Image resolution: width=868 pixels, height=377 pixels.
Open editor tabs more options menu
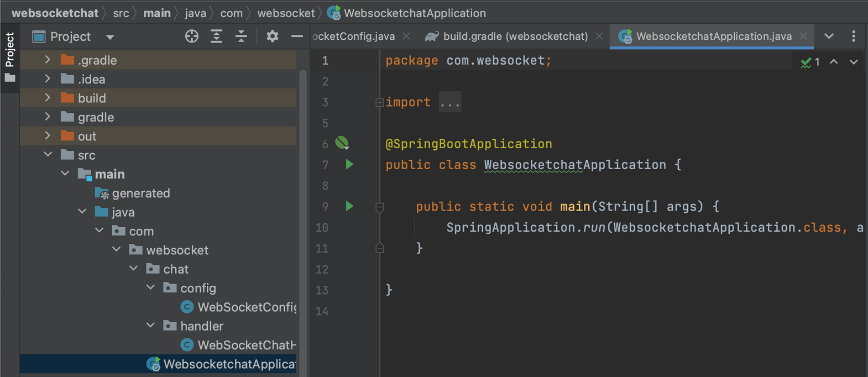[x=854, y=36]
